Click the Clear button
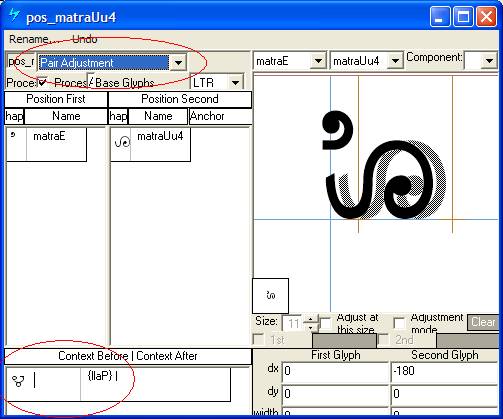The width and height of the screenshot is (503, 419). pos(483,322)
